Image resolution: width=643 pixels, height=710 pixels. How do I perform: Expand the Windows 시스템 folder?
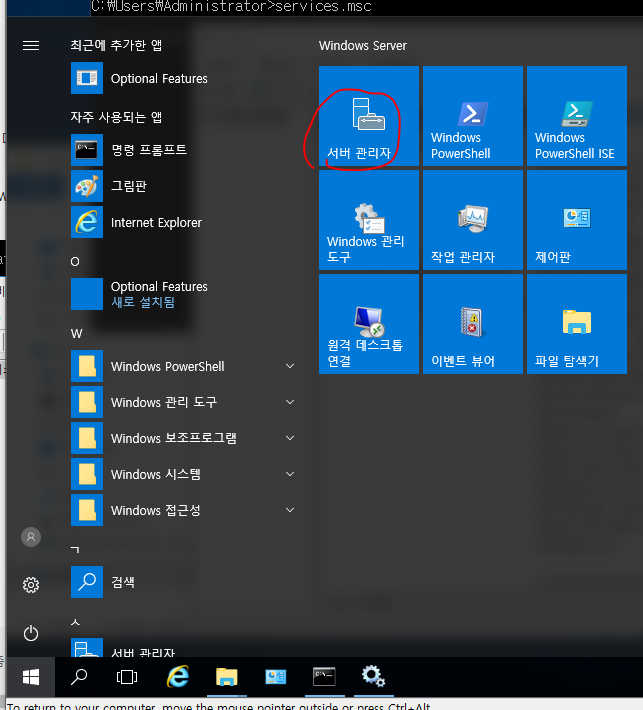click(x=184, y=474)
